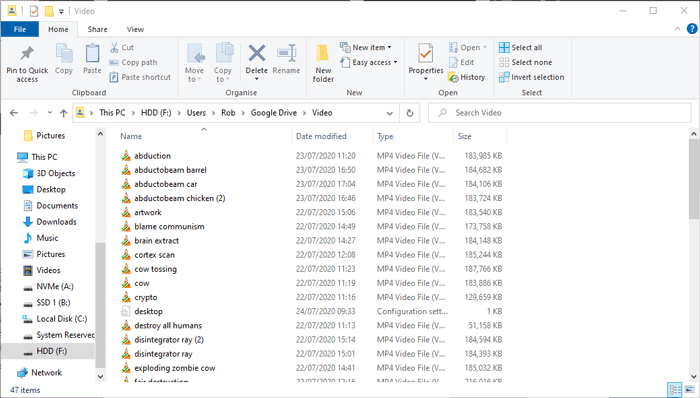The width and height of the screenshot is (700, 398).
Task: Open the Easy access dropdown
Action: (369, 62)
